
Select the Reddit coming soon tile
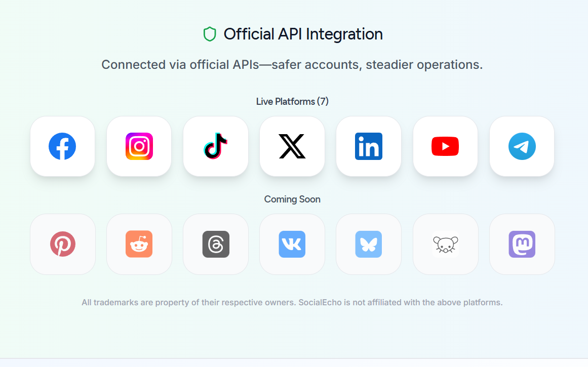139,244
